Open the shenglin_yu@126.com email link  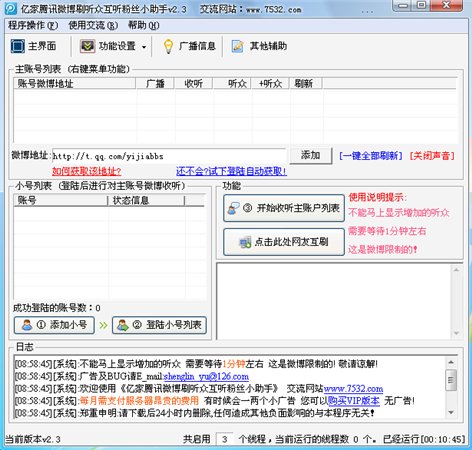coord(206,376)
